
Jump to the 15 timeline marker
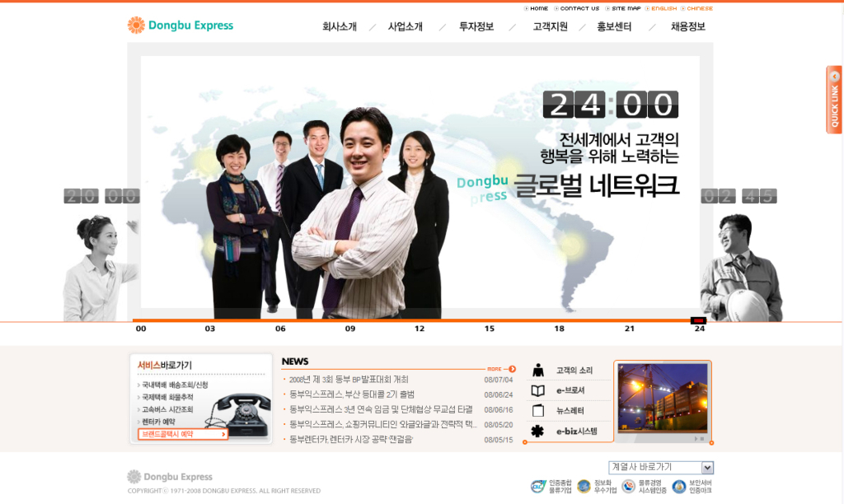click(490, 329)
